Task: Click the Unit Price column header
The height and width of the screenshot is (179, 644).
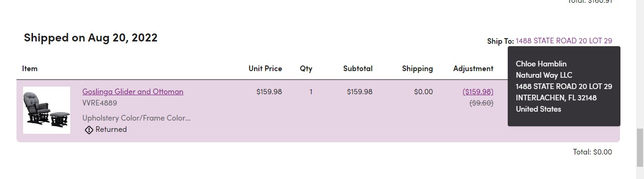Action: coord(265,68)
